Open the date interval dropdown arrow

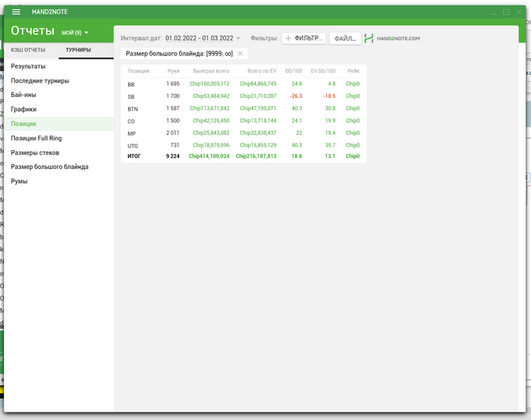[x=238, y=38]
